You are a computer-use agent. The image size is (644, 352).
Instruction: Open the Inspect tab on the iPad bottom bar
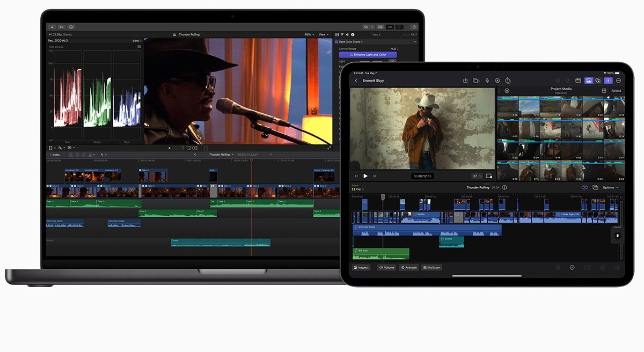coord(361,267)
